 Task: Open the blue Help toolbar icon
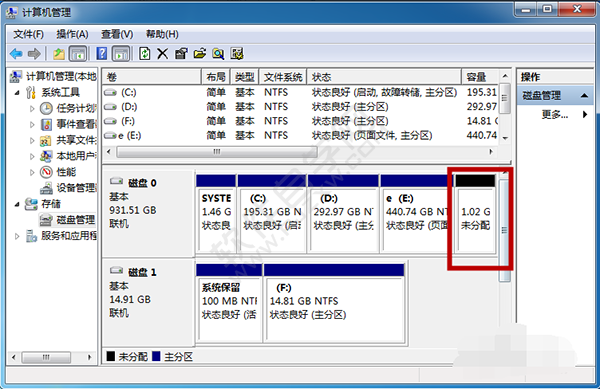pyautogui.click(x=101, y=54)
